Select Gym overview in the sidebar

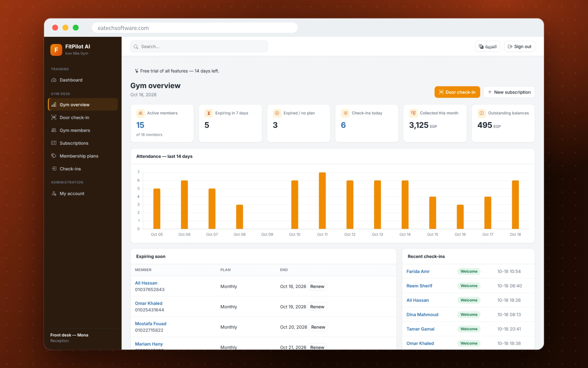click(x=83, y=105)
